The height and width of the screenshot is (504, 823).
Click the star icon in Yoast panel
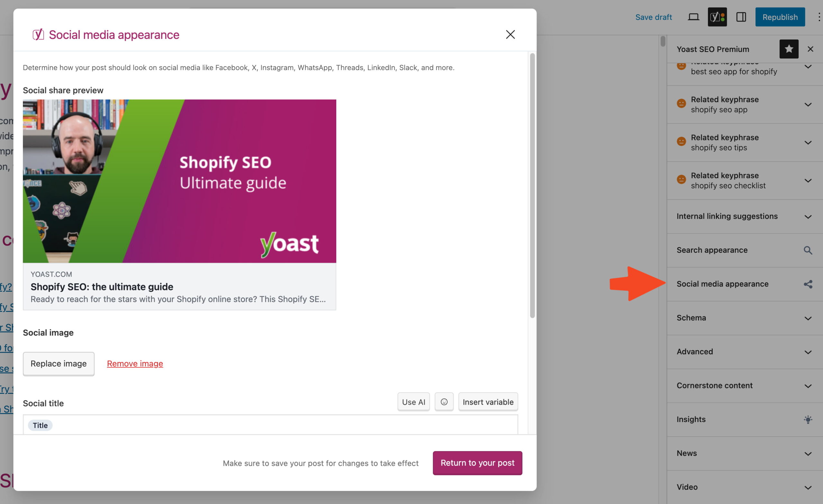pos(789,49)
